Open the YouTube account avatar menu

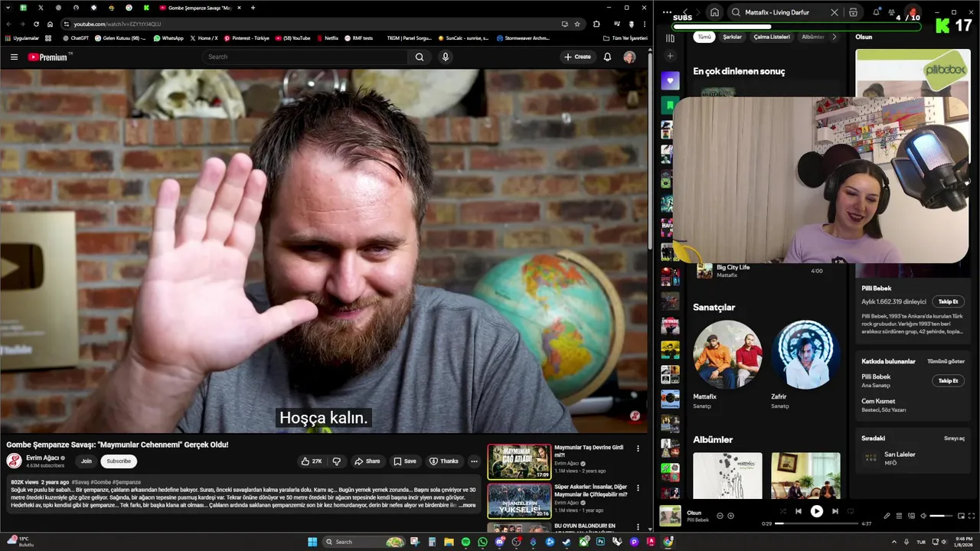[x=629, y=57]
